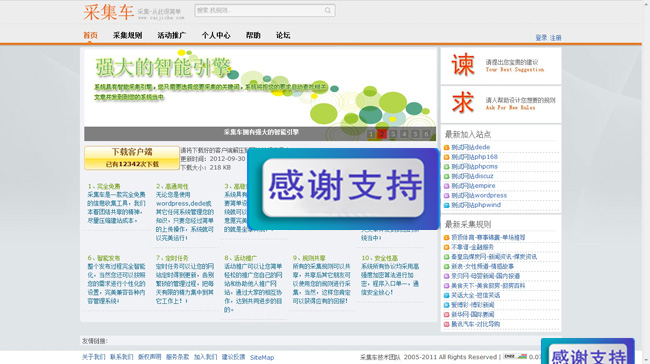Open the 笑话大全-短信笑话 rule
This screenshot has width=650, height=364.
click(x=475, y=295)
